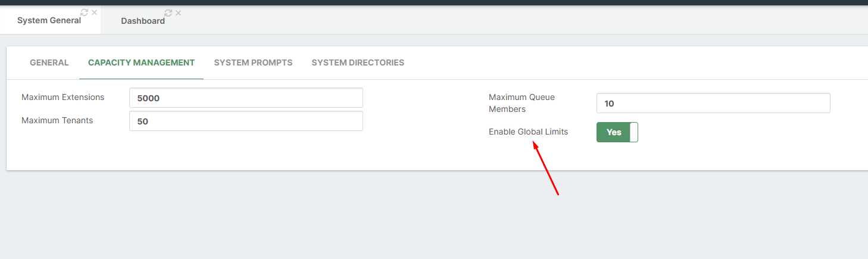Open the GENERAL settings tab
Viewport: 868px width, 259px height.
[49, 63]
